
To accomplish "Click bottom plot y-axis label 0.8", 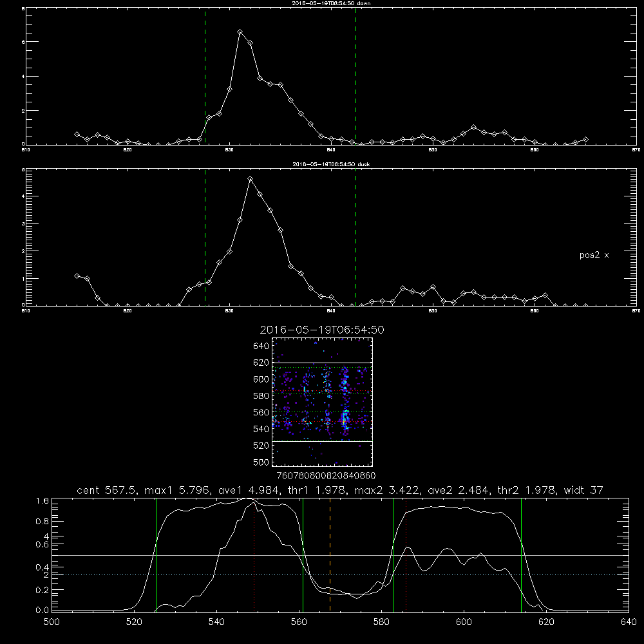I will coord(43,521).
